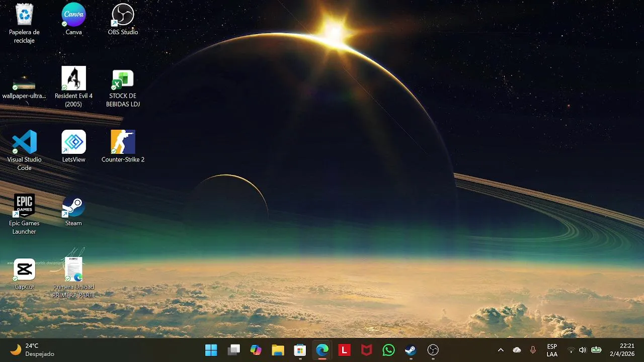Select the Primera Unidad PRIMERA PARTE document
Viewport: 644px width, 362px height.
(x=73, y=278)
